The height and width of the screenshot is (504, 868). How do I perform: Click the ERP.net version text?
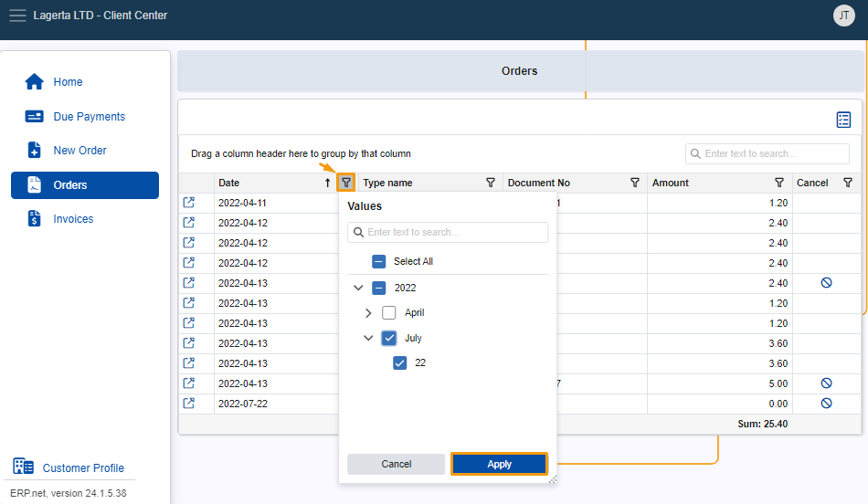click(69, 493)
